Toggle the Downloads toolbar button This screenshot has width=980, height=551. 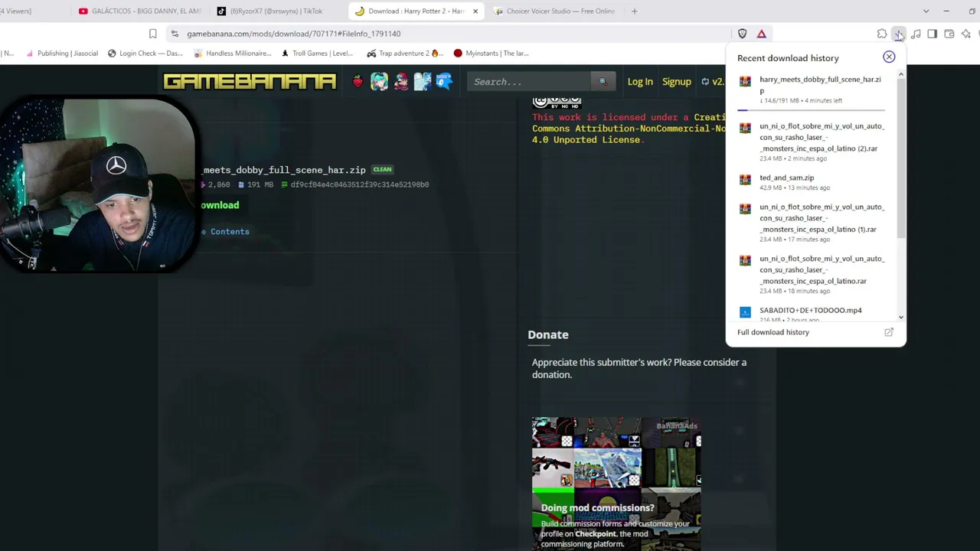(x=899, y=34)
